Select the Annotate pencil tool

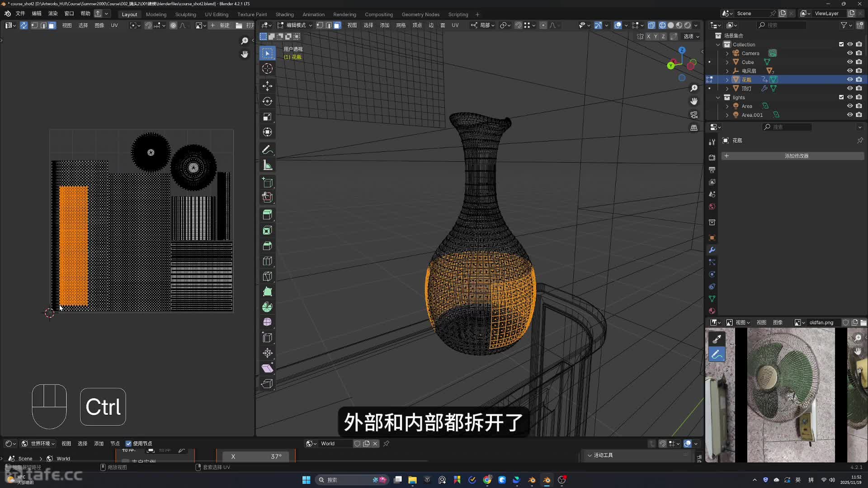(x=267, y=150)
